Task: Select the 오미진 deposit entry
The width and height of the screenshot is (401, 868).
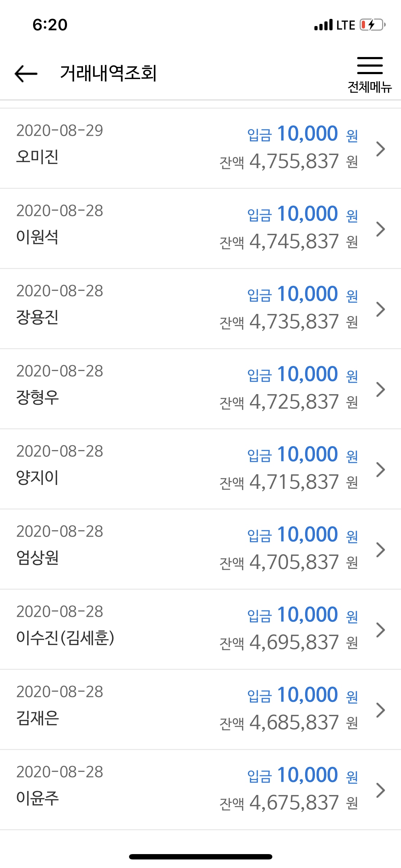Action: coord(200,148)
